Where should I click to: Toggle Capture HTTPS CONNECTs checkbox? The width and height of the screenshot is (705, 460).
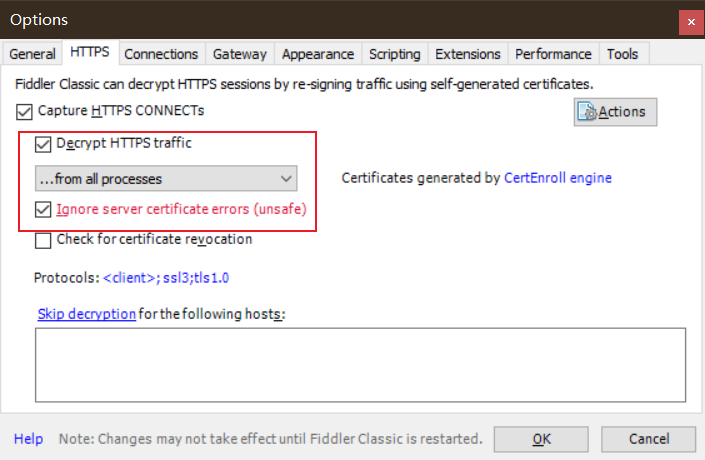pyautogui.click(x=25, y=111)
